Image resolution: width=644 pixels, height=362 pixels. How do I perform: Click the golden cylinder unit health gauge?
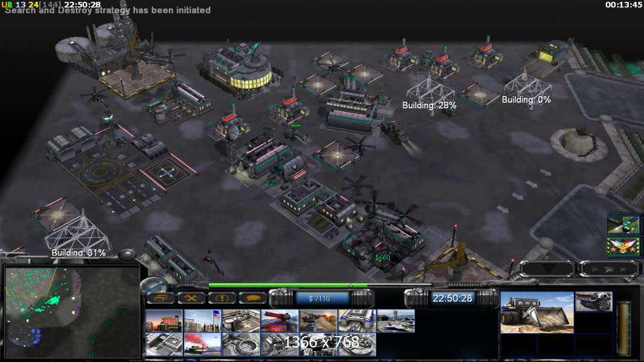click(x=624, y=328)
